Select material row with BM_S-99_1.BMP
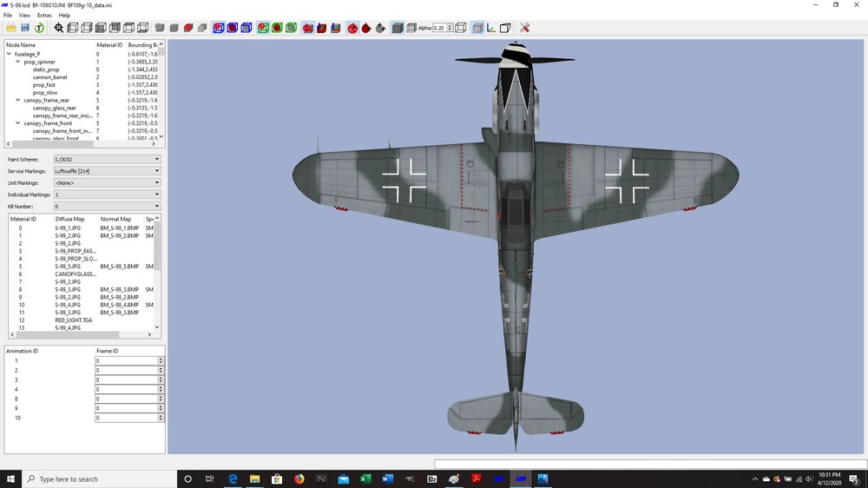The image size is (868, 488). point(81,228)
